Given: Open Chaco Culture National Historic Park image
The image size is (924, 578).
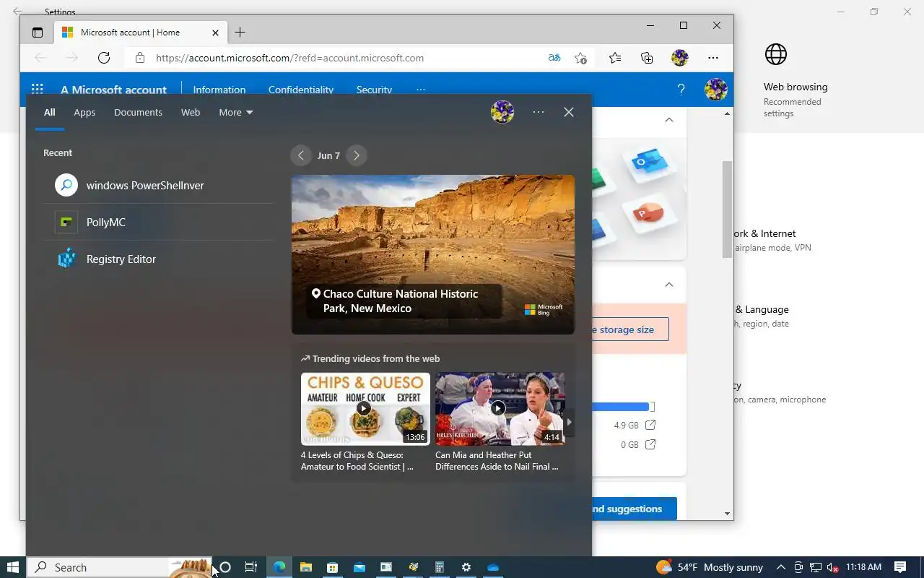Looking at the screenshot, I should coord(433,254).
